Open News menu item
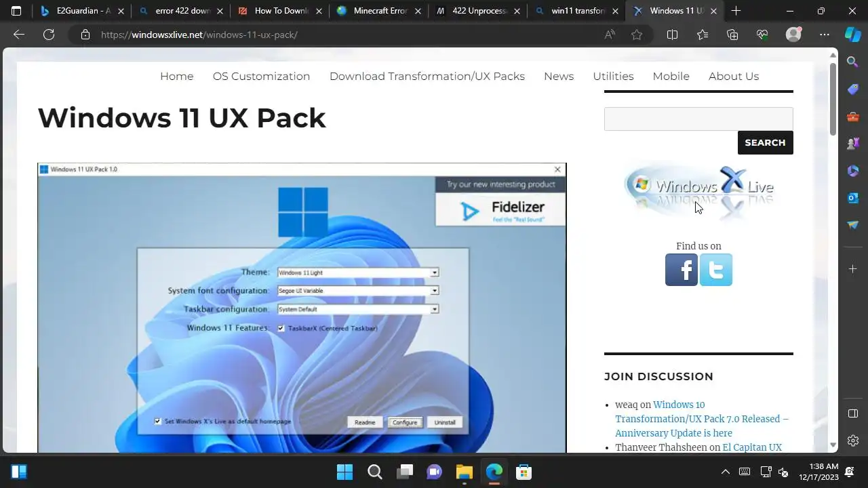 pyautogui.click(x=559, y=76)
